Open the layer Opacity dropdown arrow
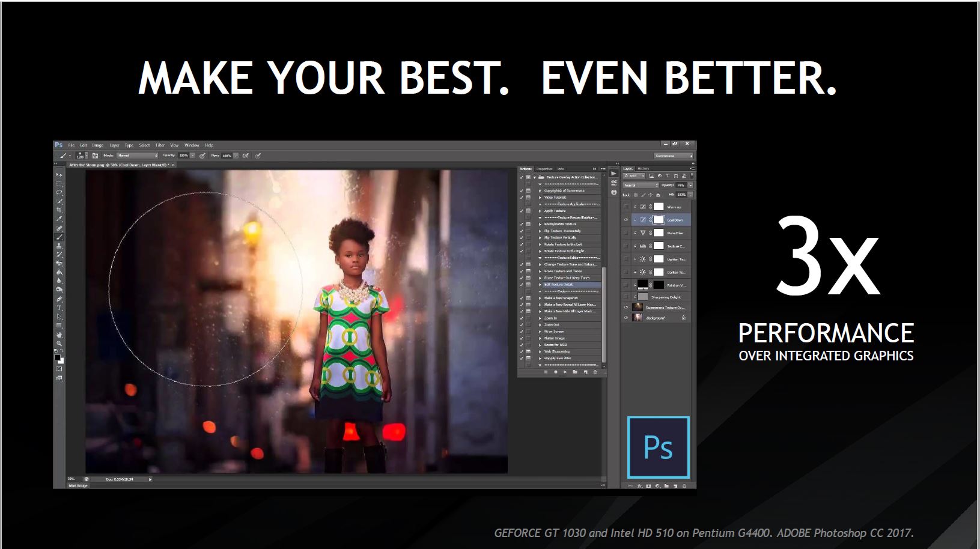 (x=691, y=186)
